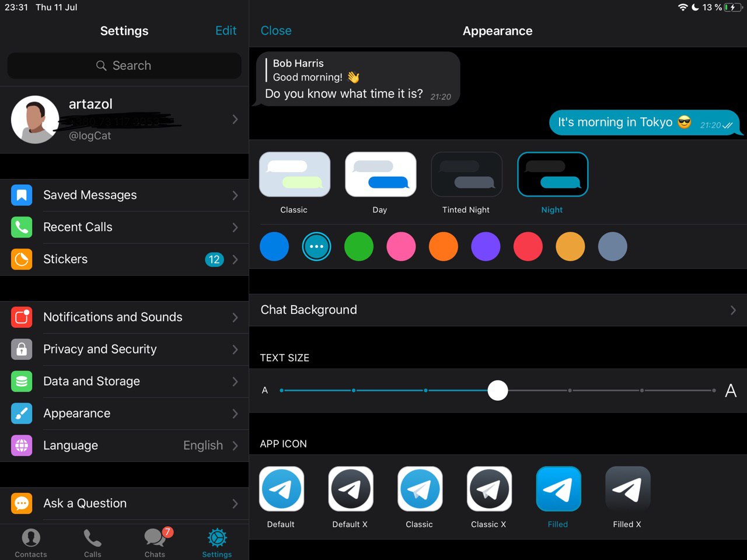Tap the purple Language globe icon
The image size is (747, 560).
tap(22, 445)
